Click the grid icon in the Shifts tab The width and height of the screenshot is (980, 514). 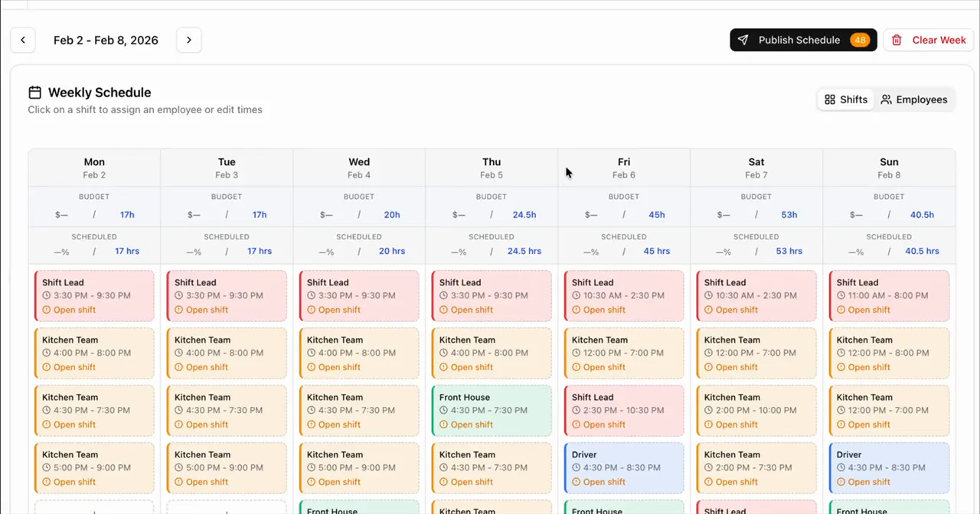point(830,99)
